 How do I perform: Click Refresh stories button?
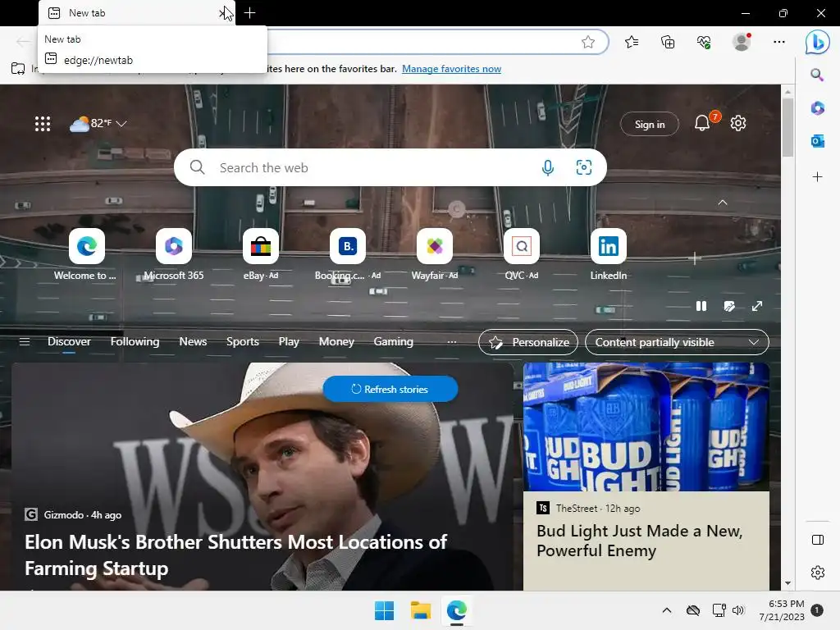tap(390, 390)
